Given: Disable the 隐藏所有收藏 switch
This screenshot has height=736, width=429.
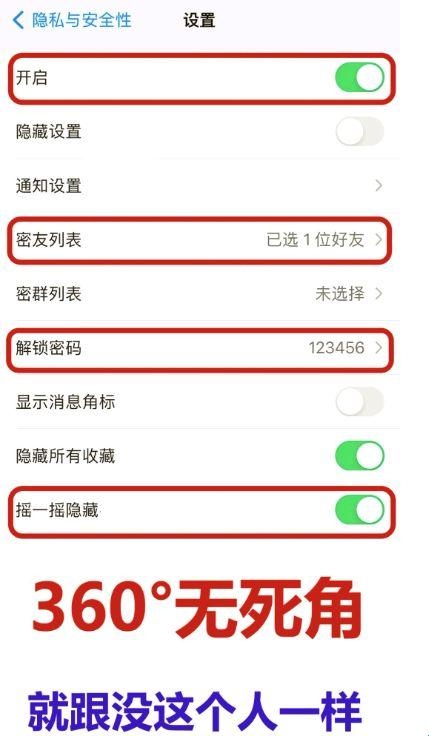Looking at the screenshot, I should pyautogui.click(x=360, y=456).
